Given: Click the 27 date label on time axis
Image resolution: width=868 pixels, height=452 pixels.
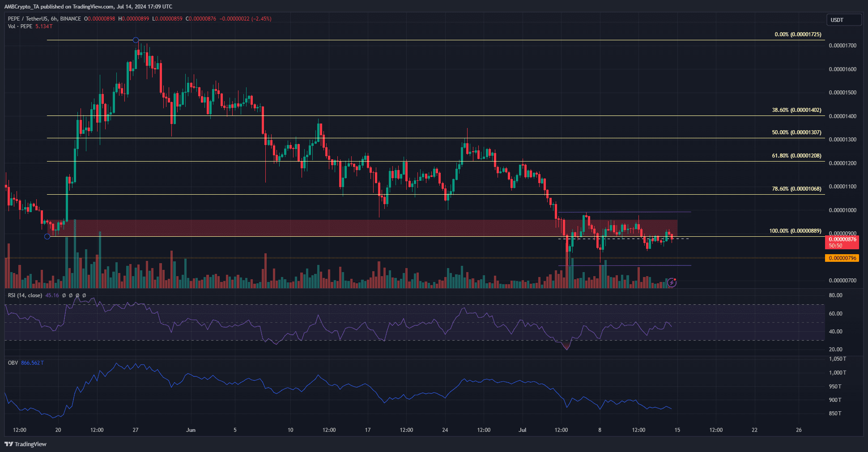Looking at the screenshot, I should pos(136,430).
